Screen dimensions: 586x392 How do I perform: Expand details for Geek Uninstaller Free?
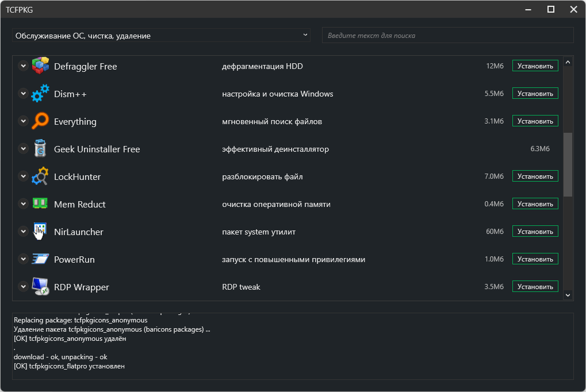click(23, 149)
